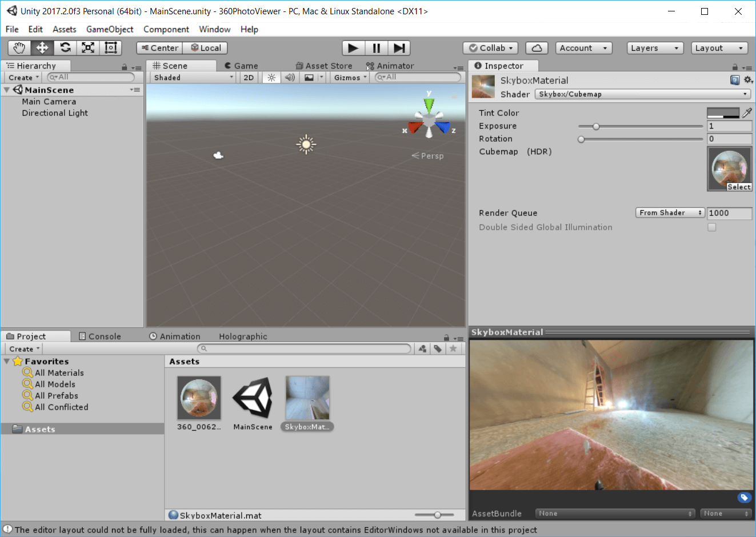Select the Move tool

tap(42, 48)
